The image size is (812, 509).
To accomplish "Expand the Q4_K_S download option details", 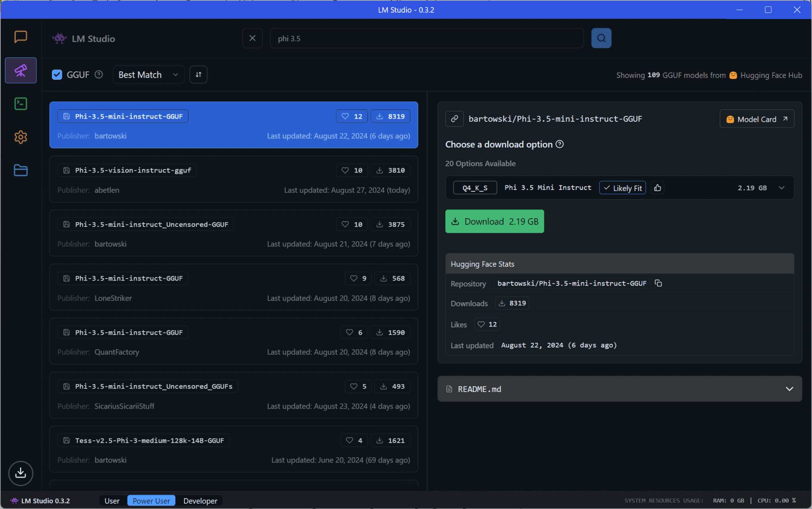I will pos(781,188).
